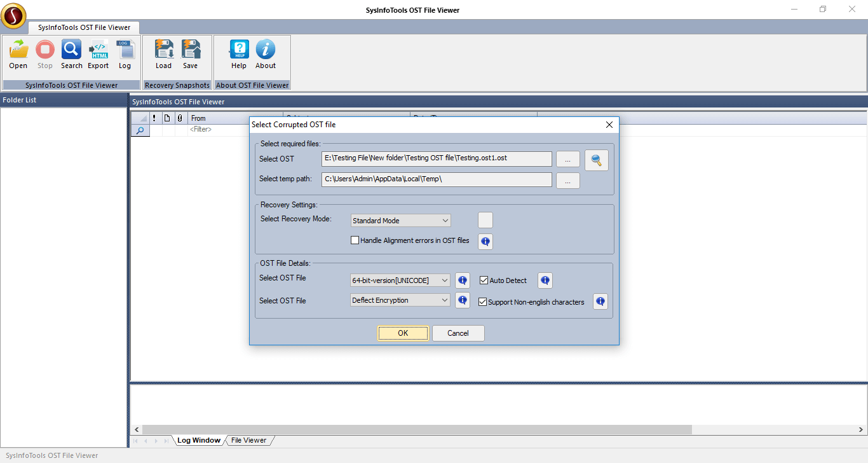Uncheck the Auto Detect checkbox
This screenshot has height=463, width=868.
pos(484,280)
